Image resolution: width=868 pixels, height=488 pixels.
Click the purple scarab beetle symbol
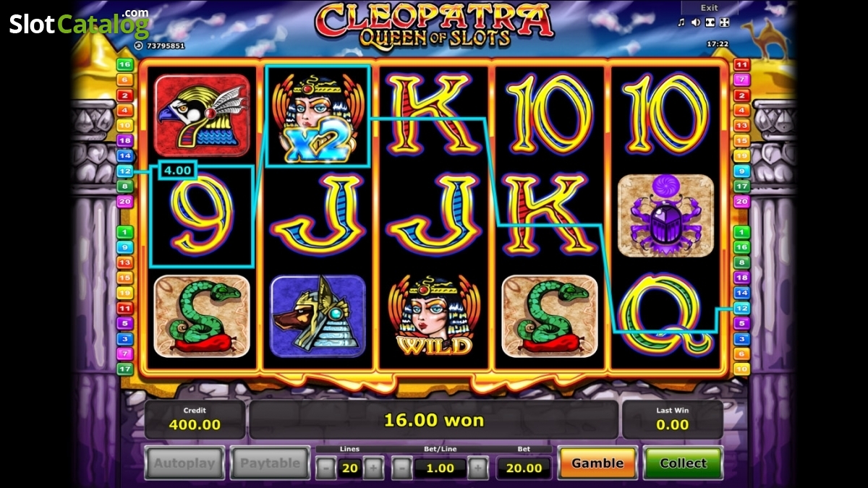[665, 215]
